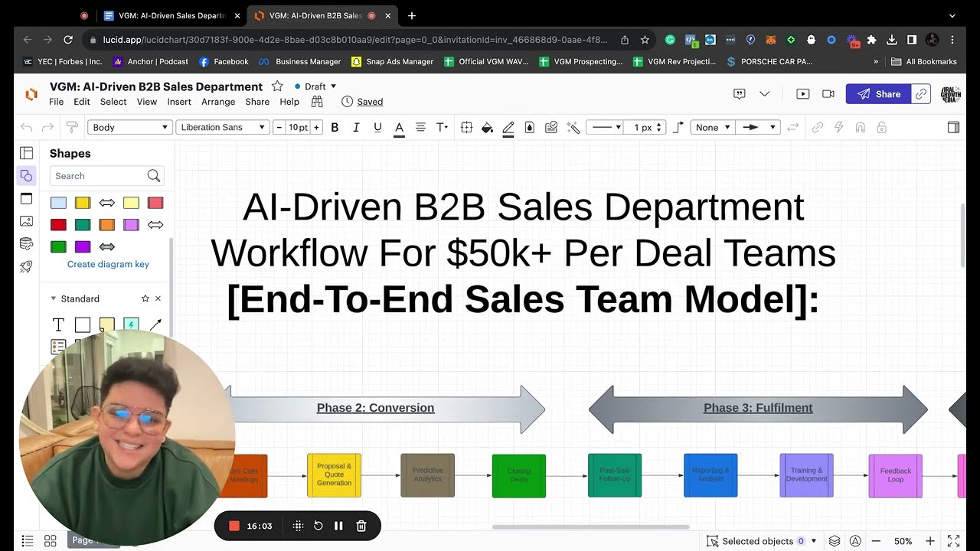The image size is (980, 551).
Task: Click the line path style icon
Action: point(678,127)
